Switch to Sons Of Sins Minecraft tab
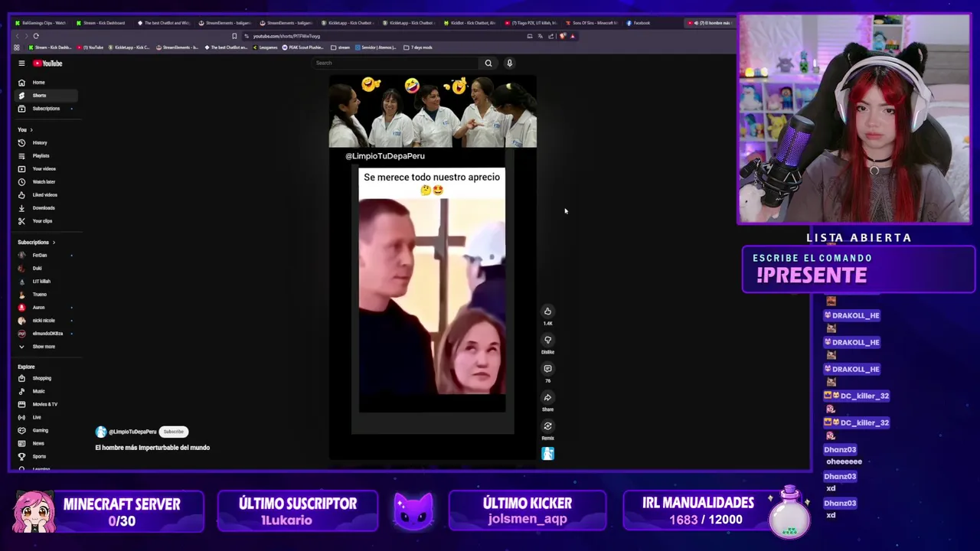The width and height of the screenshot is (980, 551). point(591,23)
